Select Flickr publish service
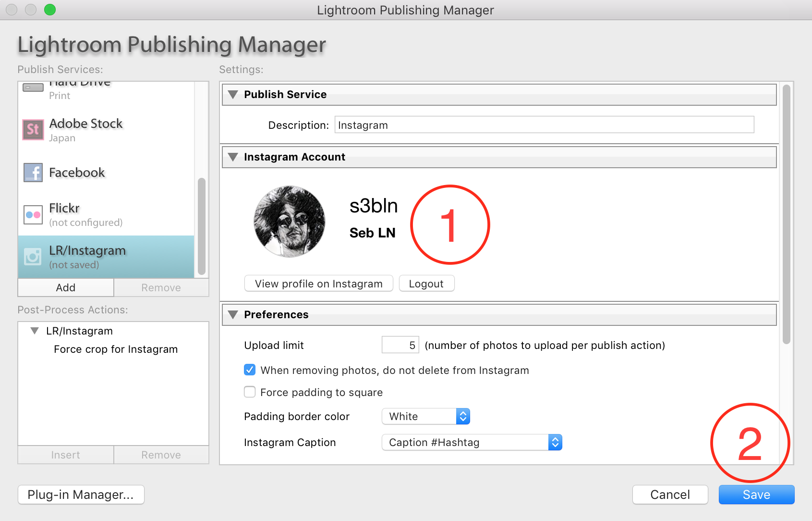Image resolution: width=812 pixels, height=521 pixels. [106, 214]
